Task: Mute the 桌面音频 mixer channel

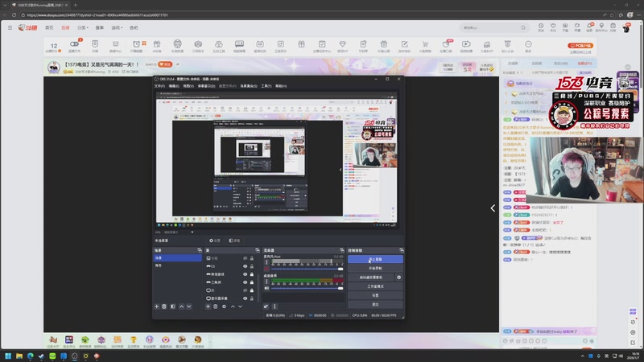Action: pos(266,288)
